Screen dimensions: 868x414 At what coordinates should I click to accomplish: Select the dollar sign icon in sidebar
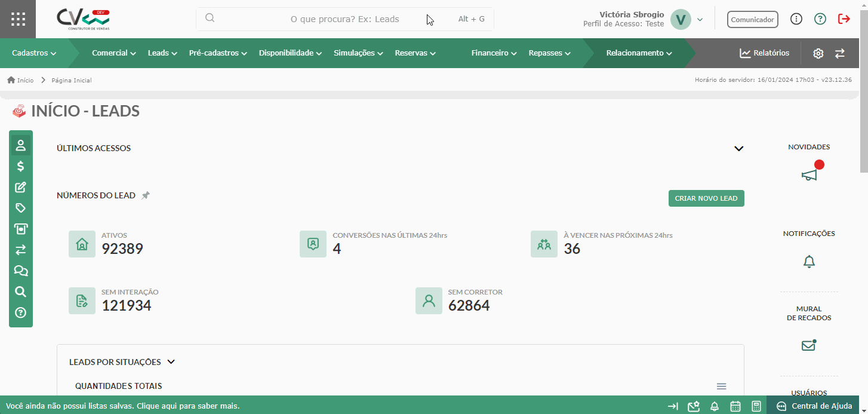point(21,166)
